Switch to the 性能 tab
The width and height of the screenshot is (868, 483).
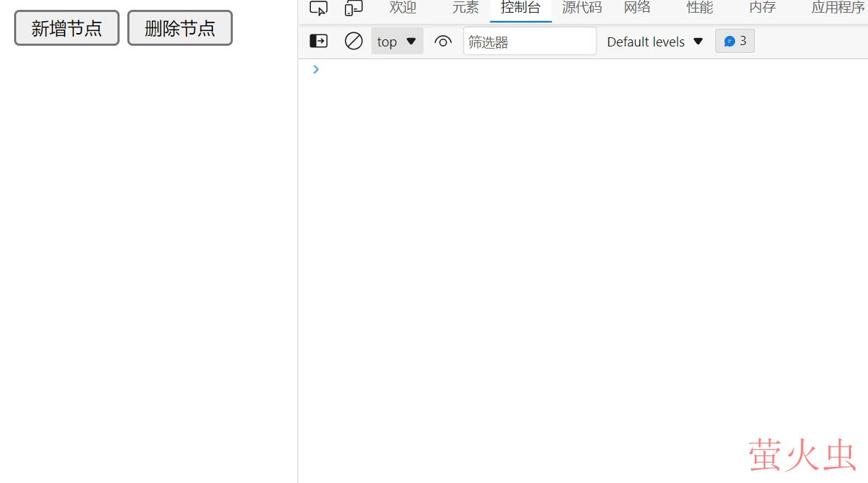click(699, 8)
